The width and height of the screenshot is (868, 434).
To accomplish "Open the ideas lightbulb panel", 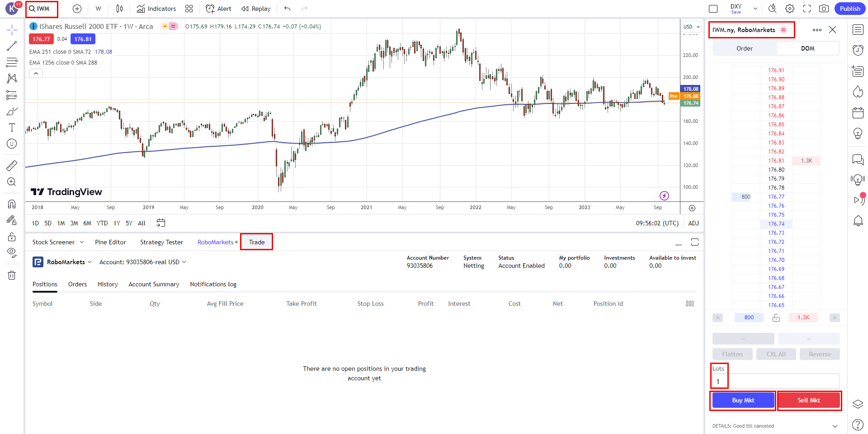I will (x=858, y=133).
